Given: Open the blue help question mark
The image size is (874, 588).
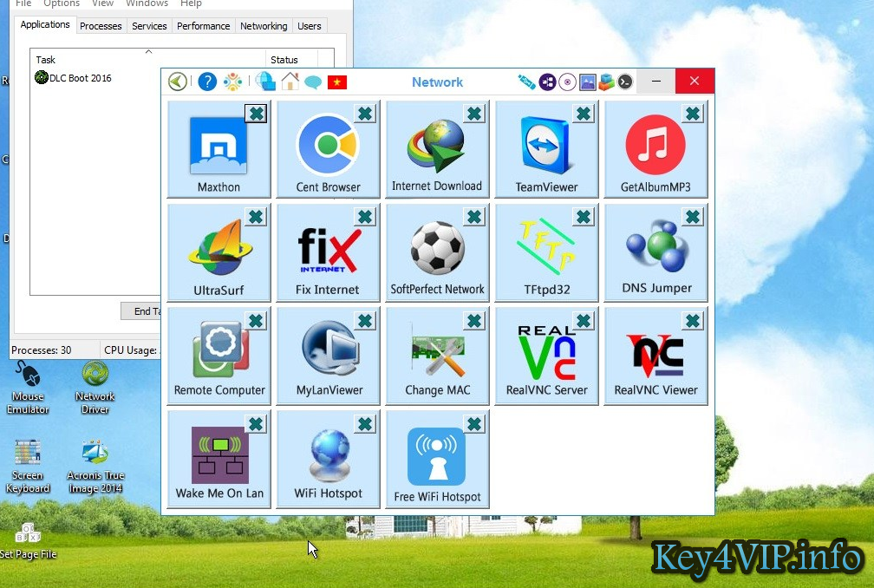Looking at the screenshot, I should [x=207, y=82].
